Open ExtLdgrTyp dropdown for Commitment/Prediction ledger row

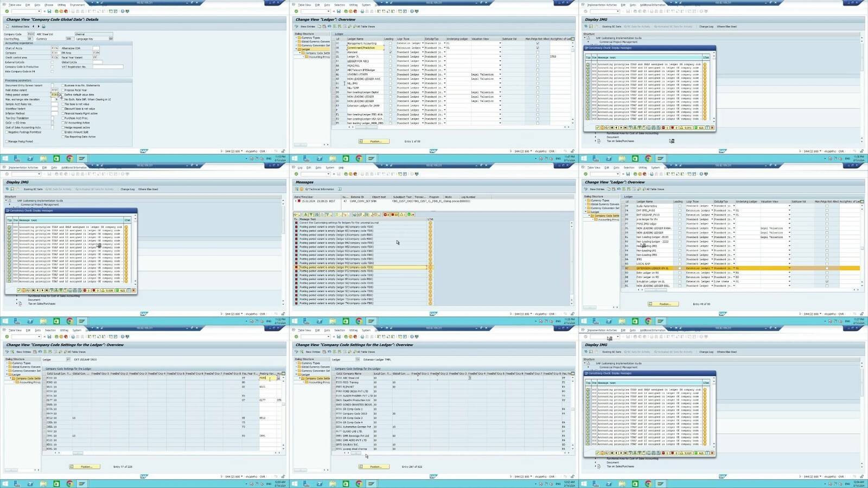(445, 48)
